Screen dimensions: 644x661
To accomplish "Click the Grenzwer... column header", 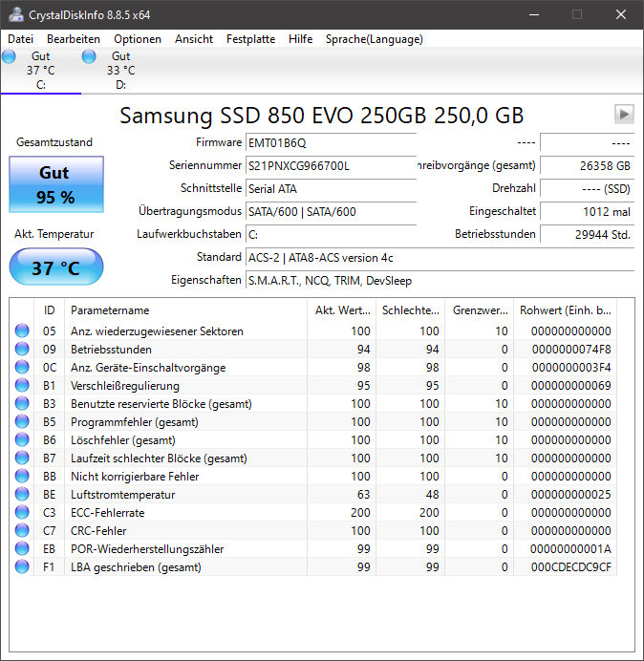I will click(x=480, y=310).
